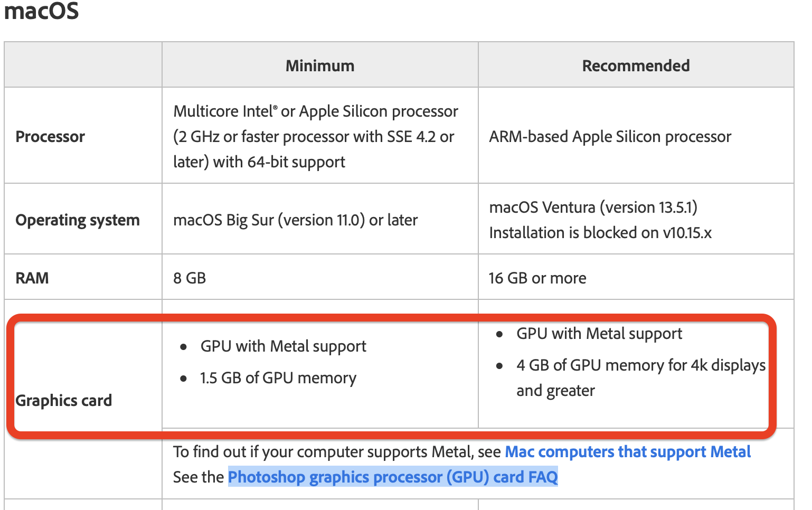The height and width of the screenshot is (510, 812).
Task: Click GPU with Metal support in Minimum column
Action: (283, 346)
